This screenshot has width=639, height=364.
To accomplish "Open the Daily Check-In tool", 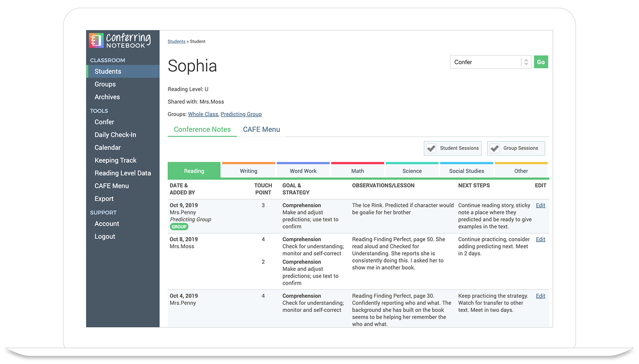I will 115,135.
